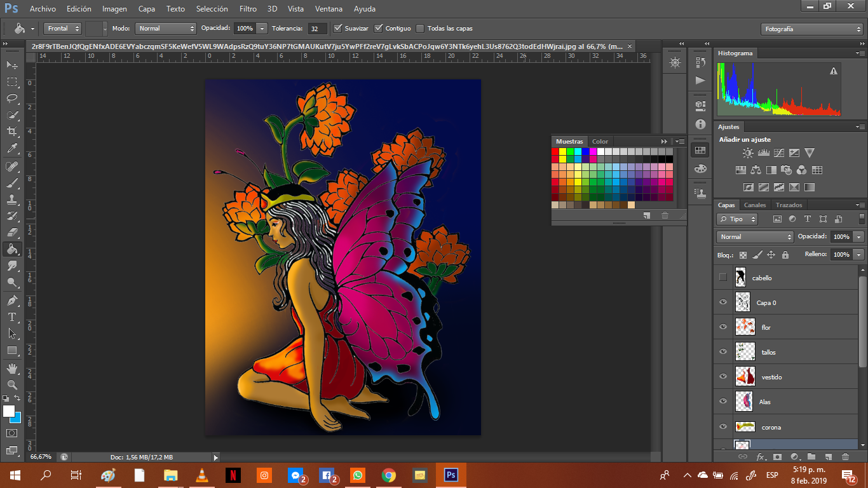This screenshot has width=868, height=488.
Task: Click the Tolerancia input field
Action: pyautogui.click(x=318, y=29)
